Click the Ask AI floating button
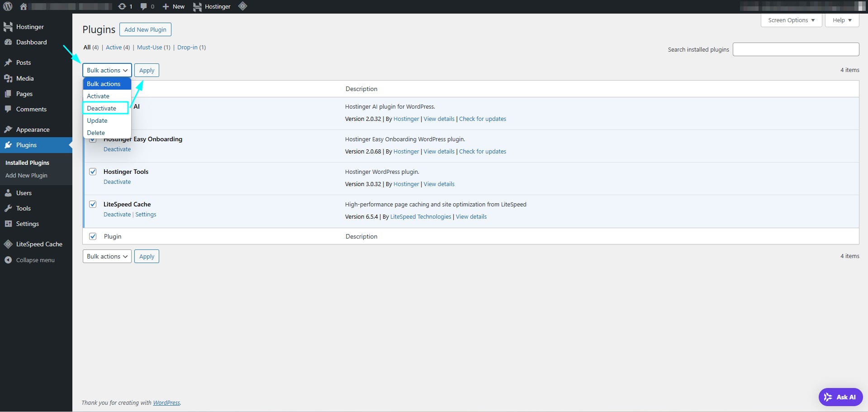 (x=840, y=397)
